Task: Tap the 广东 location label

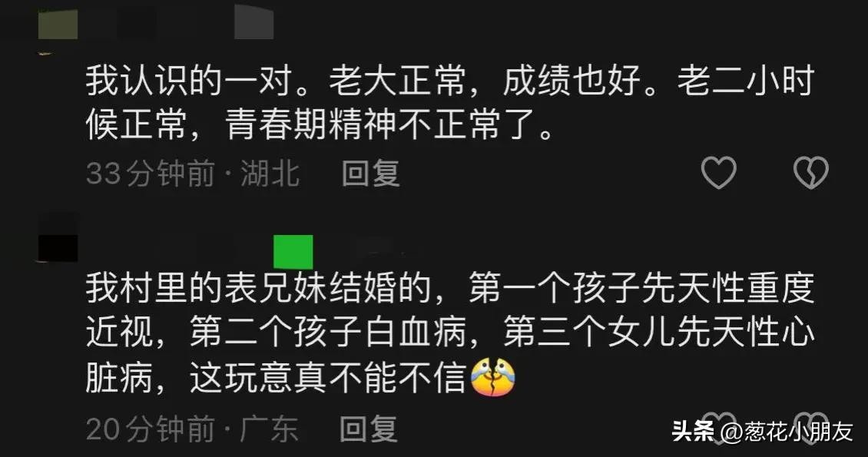Action: pyautogui.click(x=269, y=429)
